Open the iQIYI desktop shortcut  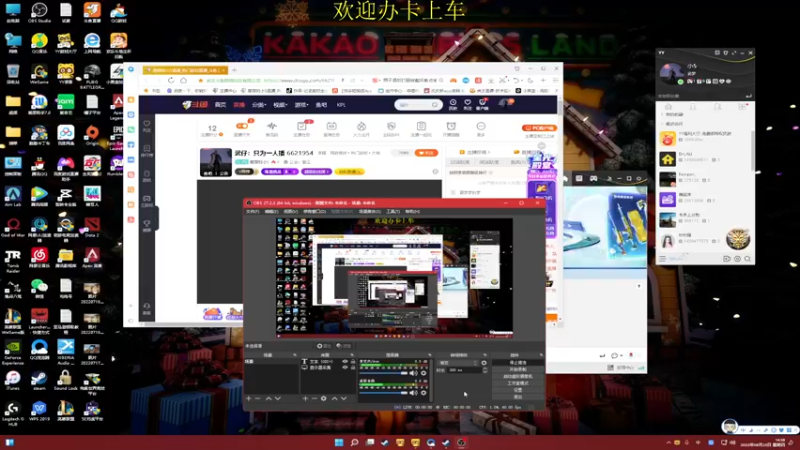click(x=65, y=104)
